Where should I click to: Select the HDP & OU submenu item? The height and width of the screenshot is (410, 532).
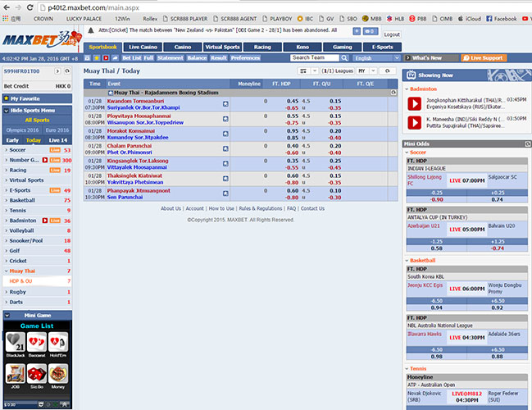(x=38, y=281)
